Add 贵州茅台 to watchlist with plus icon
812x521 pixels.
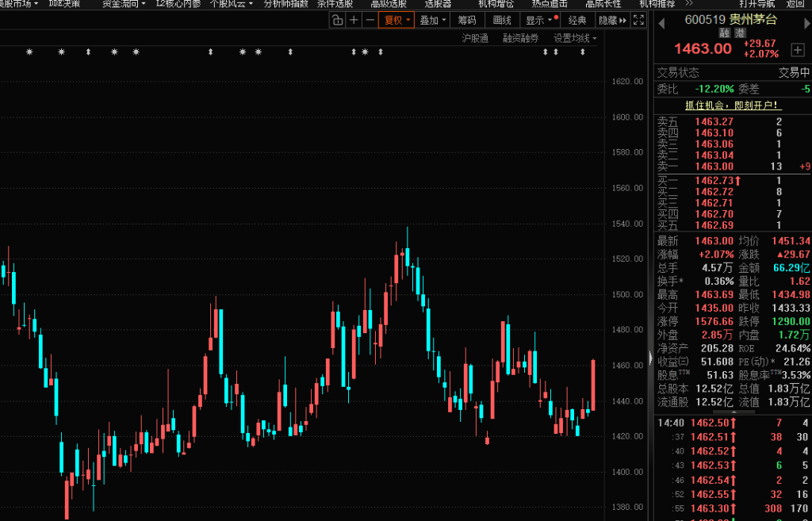pos(796,52)
